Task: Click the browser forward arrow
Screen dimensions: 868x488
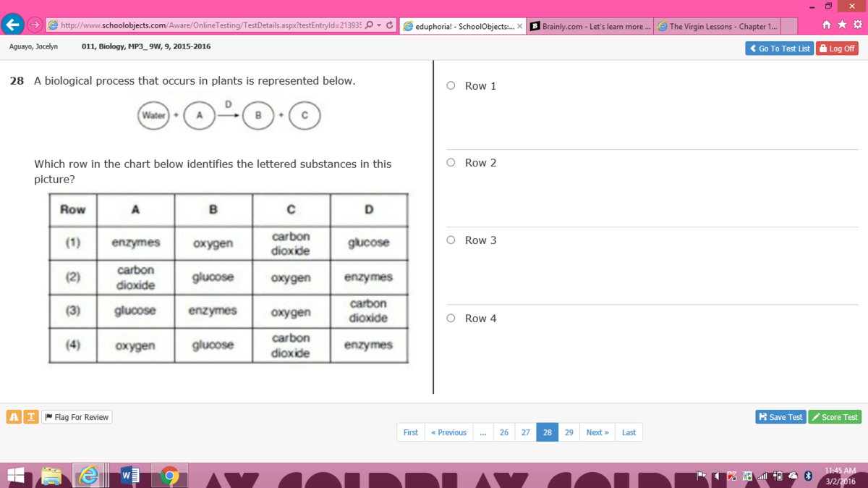Action: (x=34, y=25)
